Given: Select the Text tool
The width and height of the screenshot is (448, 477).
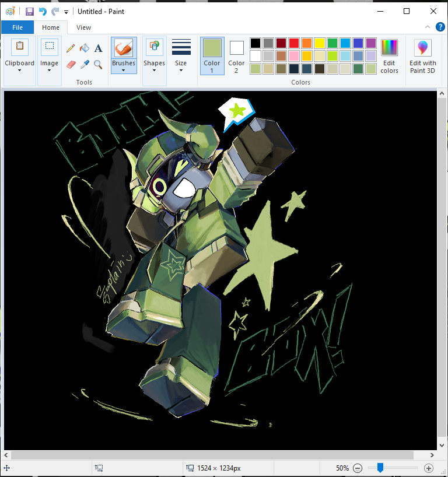Looking at the screenshot, I should tap(98, 48).
